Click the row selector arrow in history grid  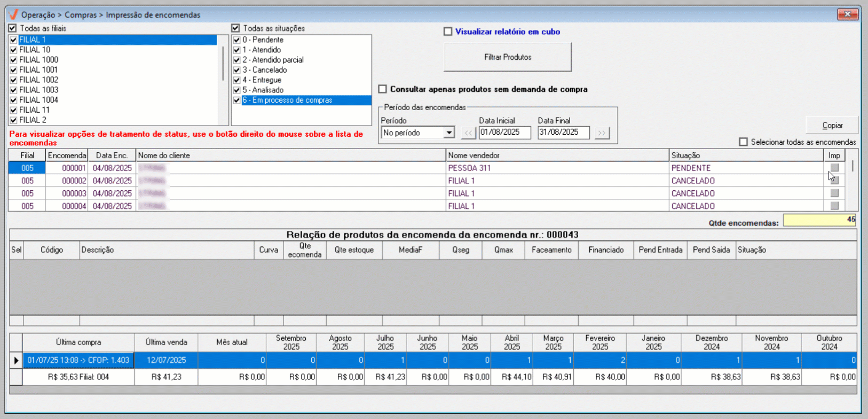[x=16, y=360]
